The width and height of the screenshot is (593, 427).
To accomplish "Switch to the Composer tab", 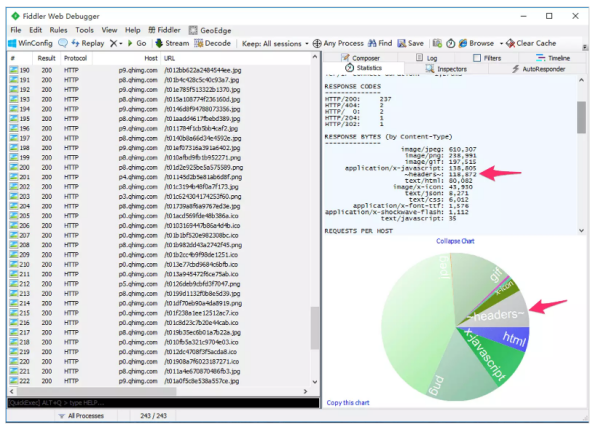I will pos(360,58).
